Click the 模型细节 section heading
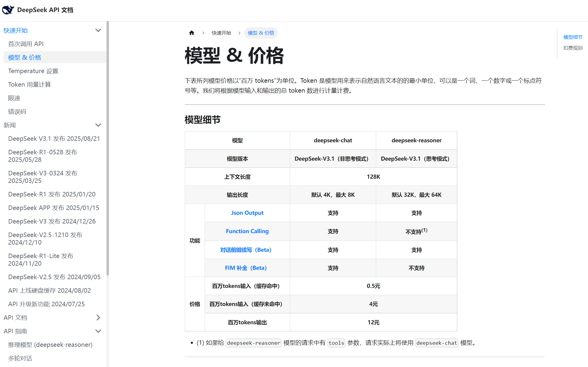Viewport: 588px width, 367px height. click(203, 120)
